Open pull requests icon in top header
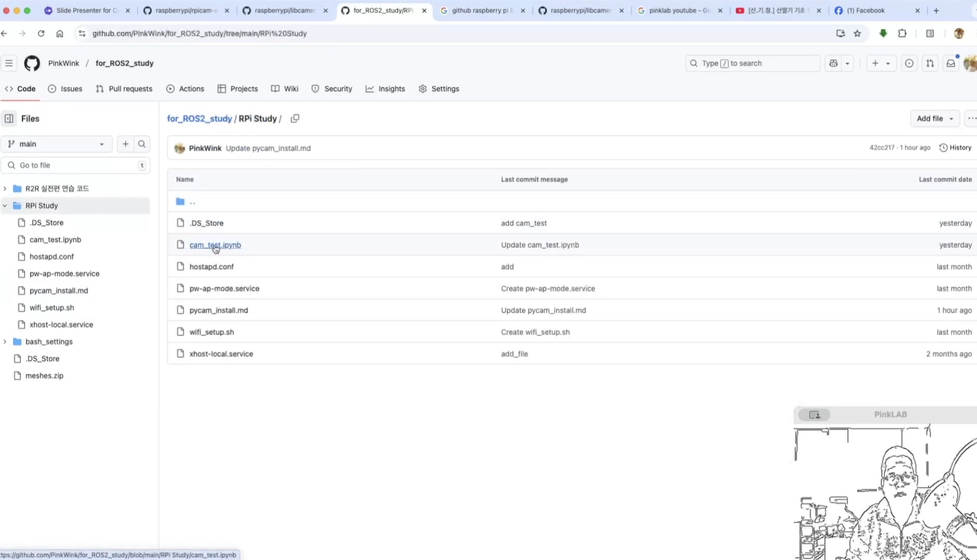 [x=930, y=63]
